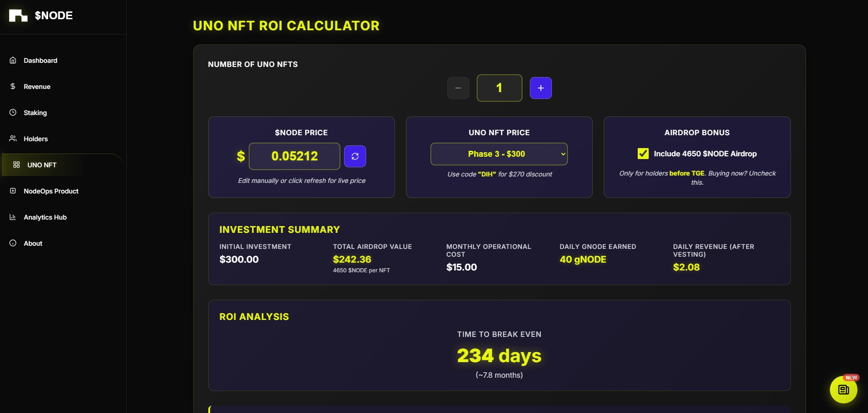Click the 4650 $NODE per NFT note

[362, 270]
